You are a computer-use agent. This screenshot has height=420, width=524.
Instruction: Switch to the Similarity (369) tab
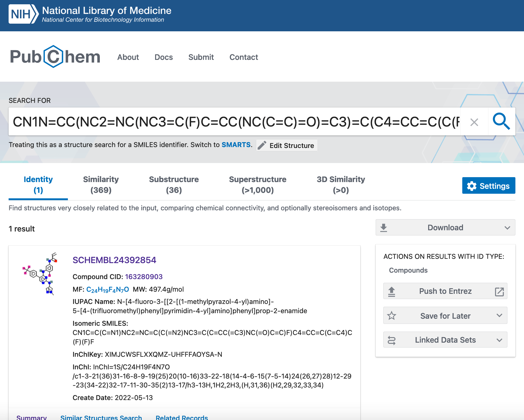tap(101, 185)
